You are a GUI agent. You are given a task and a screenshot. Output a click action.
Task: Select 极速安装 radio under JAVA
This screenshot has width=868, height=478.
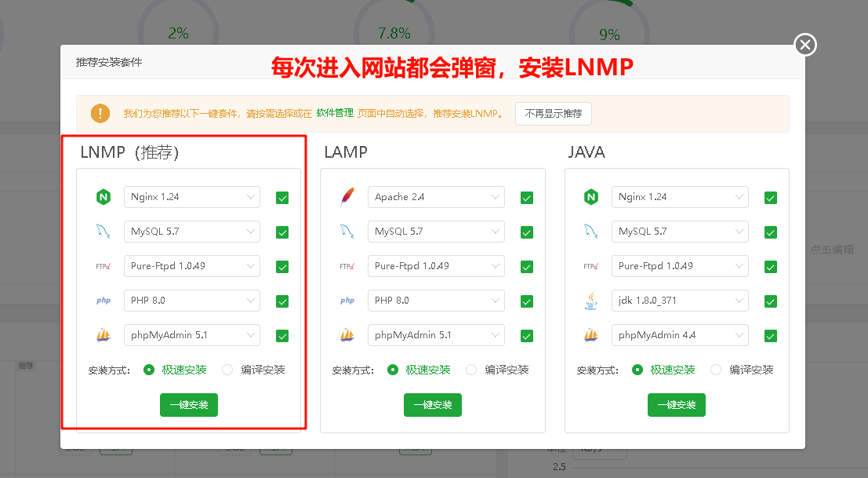[637, 370]
